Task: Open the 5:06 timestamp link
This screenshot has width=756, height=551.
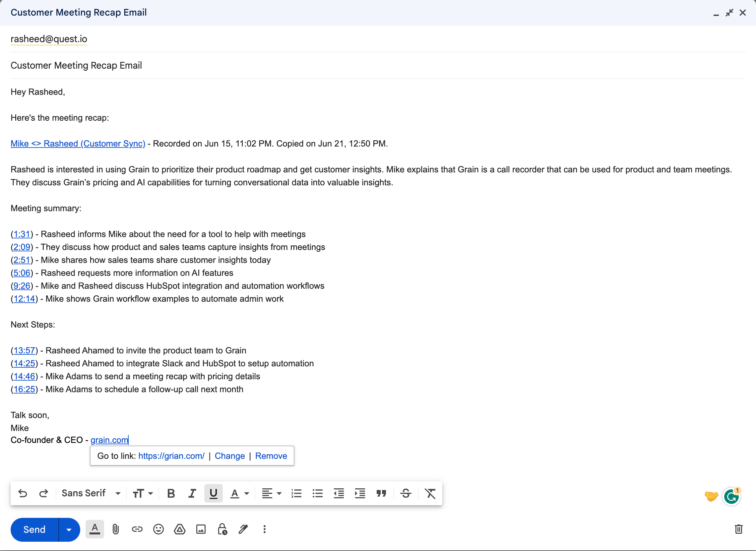Action: click(22, 273)
